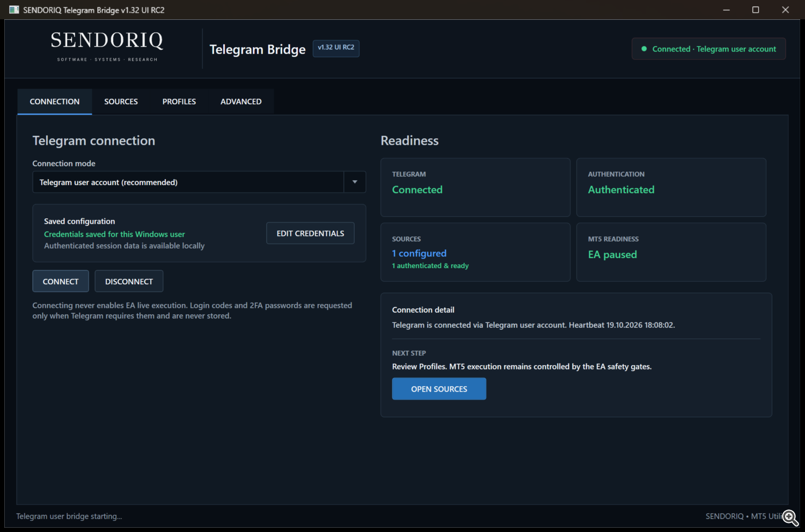Open the Telegram user account mode combo box

[199, 182]
